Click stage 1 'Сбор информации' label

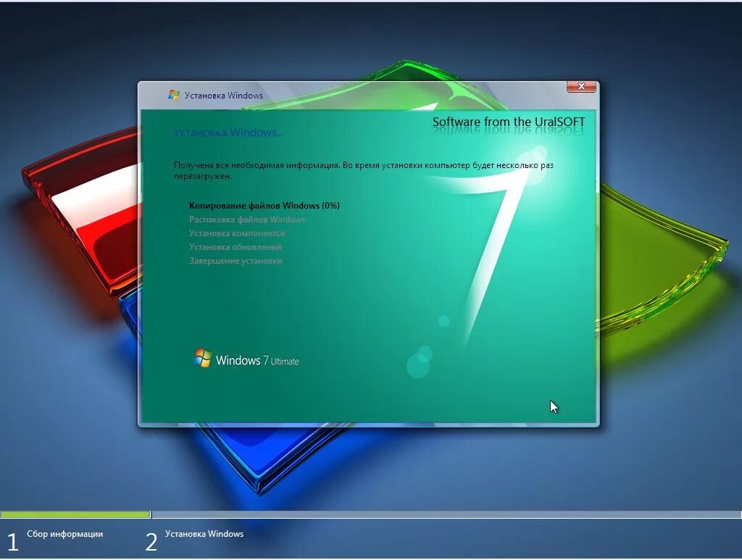click(x=64, y=533)
